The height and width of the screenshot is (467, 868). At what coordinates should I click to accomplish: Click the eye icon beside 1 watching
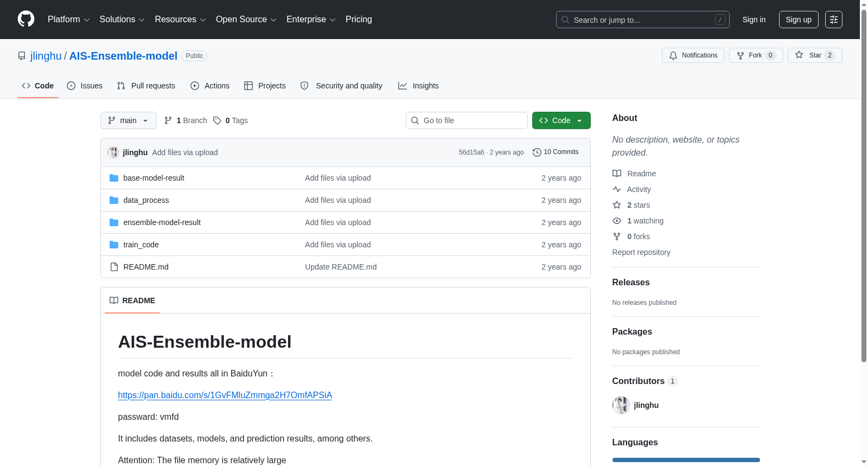pyautogui.click(x=617, y=221)
